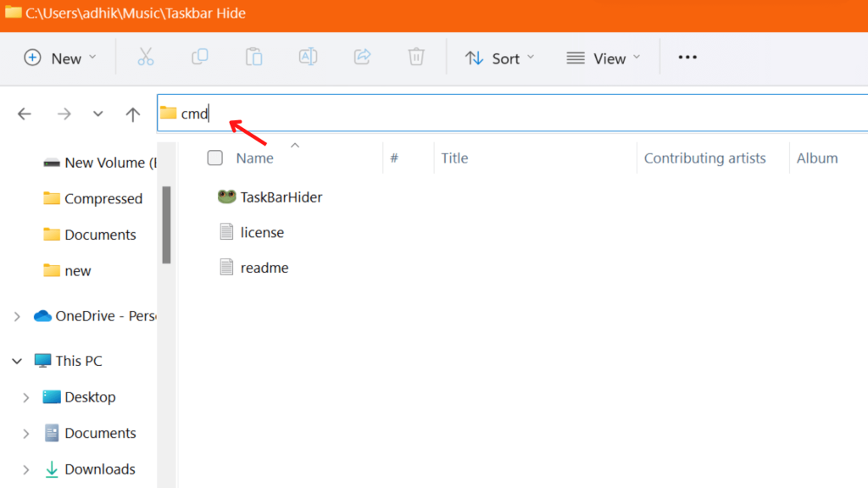Click the Rename icon in toolbar
Image resolution: width=868 pixels, height=488 pixels.
click(x=308, y=57)
